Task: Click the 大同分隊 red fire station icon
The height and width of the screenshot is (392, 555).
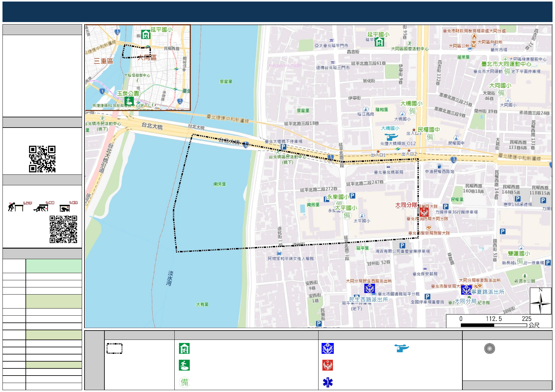Action: coord(424,212)
